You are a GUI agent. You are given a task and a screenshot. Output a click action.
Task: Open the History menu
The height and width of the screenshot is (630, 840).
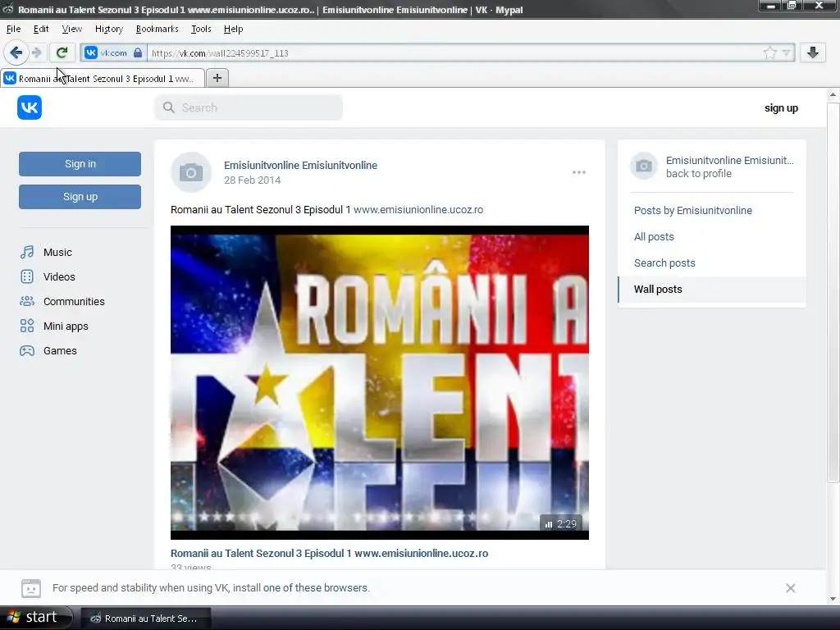click(109, 29)
